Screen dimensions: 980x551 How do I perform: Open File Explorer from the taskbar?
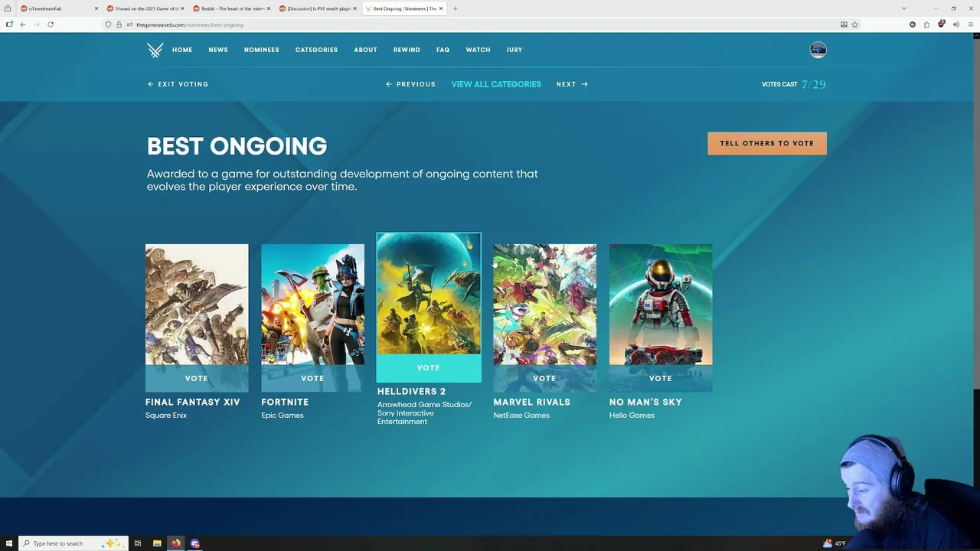(x=157, y=543)
